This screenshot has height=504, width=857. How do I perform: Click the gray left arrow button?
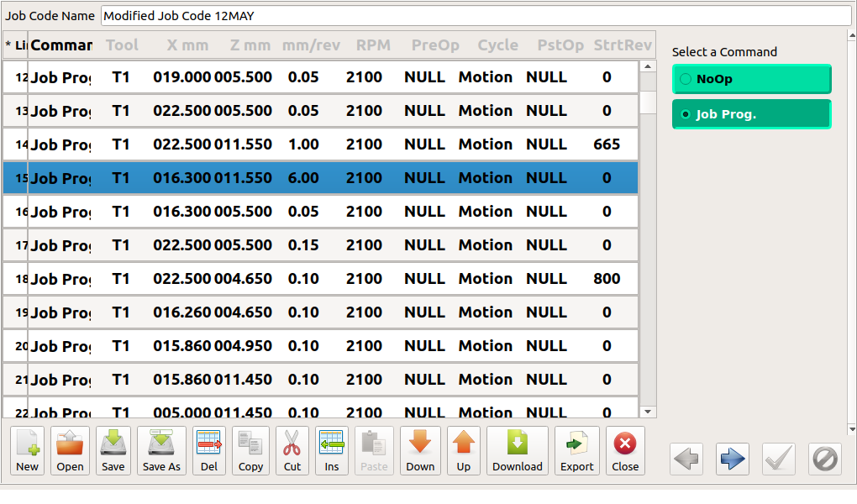pos(686,459)
